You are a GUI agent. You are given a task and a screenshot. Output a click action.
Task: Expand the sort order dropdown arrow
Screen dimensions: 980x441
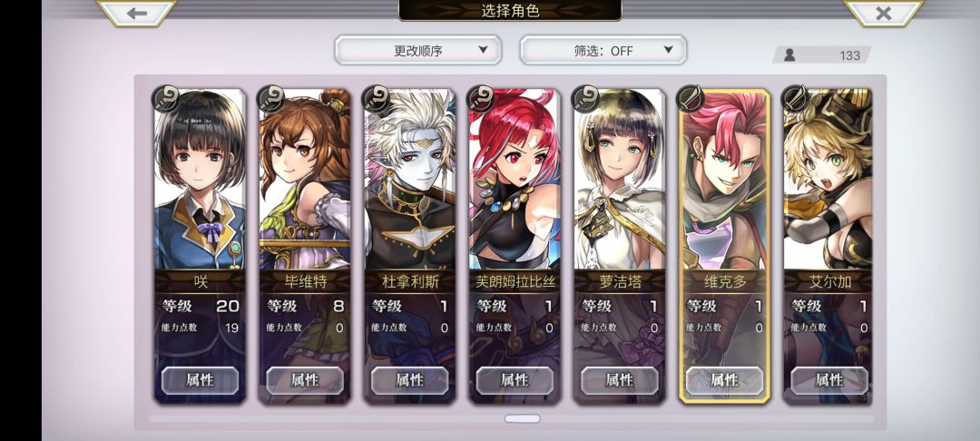pyautogui.click(x=483, y=50)
